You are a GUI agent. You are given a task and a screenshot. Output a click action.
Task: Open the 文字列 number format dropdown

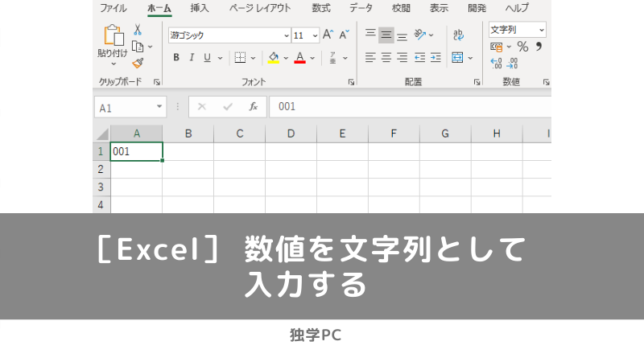click(x=542, y=30)
